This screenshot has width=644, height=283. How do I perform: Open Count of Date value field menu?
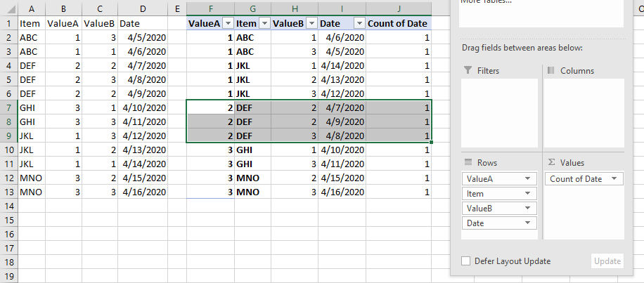(x=614, y=179)
